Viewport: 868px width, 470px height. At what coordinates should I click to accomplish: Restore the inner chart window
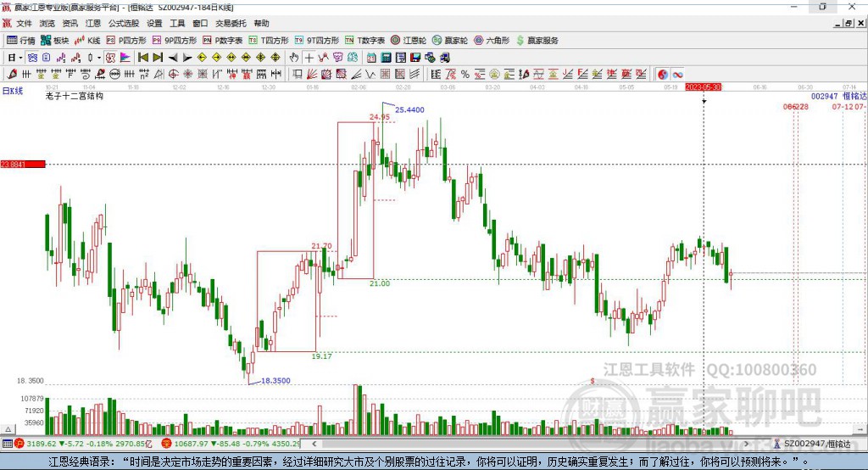[x=849, y=23]
